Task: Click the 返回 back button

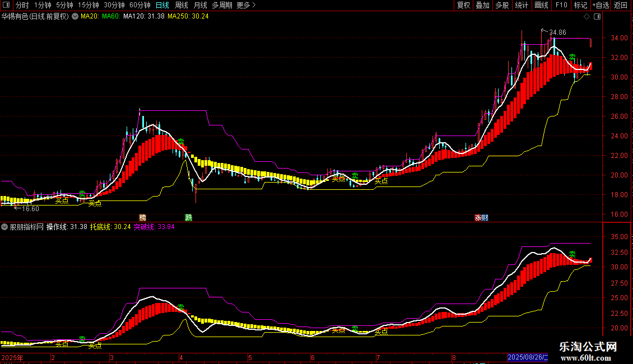Action: (621, 5)
